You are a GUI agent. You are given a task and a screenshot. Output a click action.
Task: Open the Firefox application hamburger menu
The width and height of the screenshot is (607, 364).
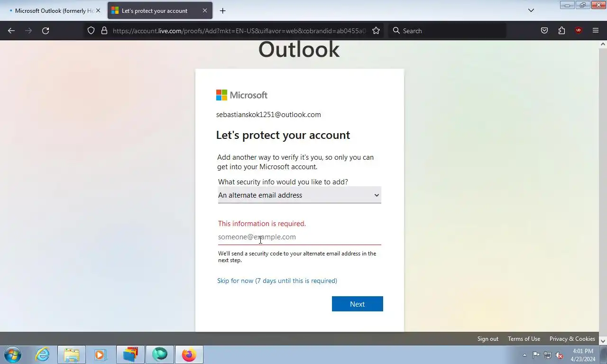596,30
